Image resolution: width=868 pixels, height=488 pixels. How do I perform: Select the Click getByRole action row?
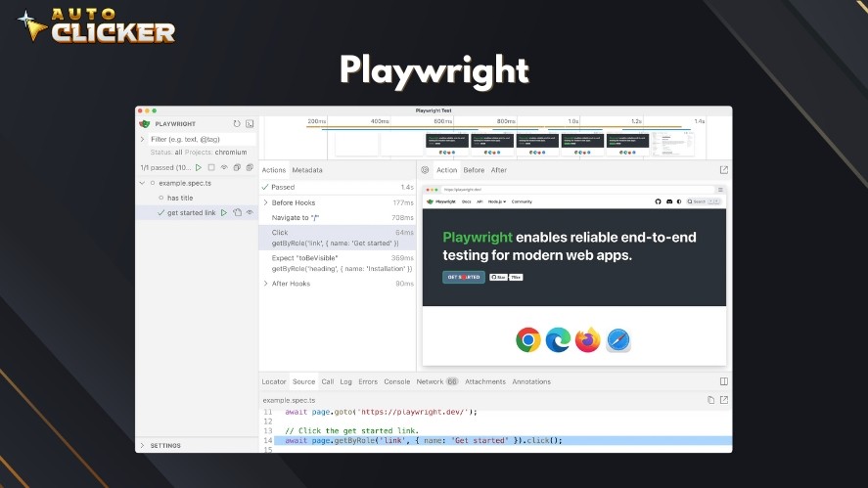tap(338, 238)
